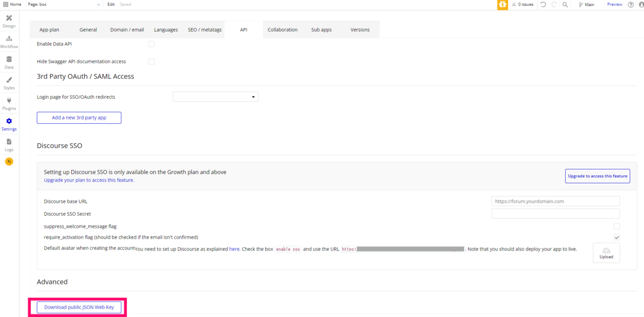Click the Home grid icon
This screenshot has height=317, width=644.
5,4
